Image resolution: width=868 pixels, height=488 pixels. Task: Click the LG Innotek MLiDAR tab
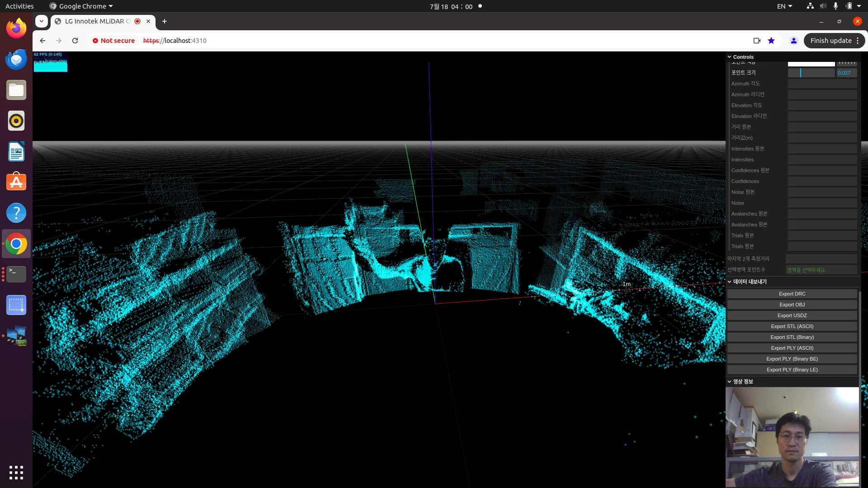point(98,21)
